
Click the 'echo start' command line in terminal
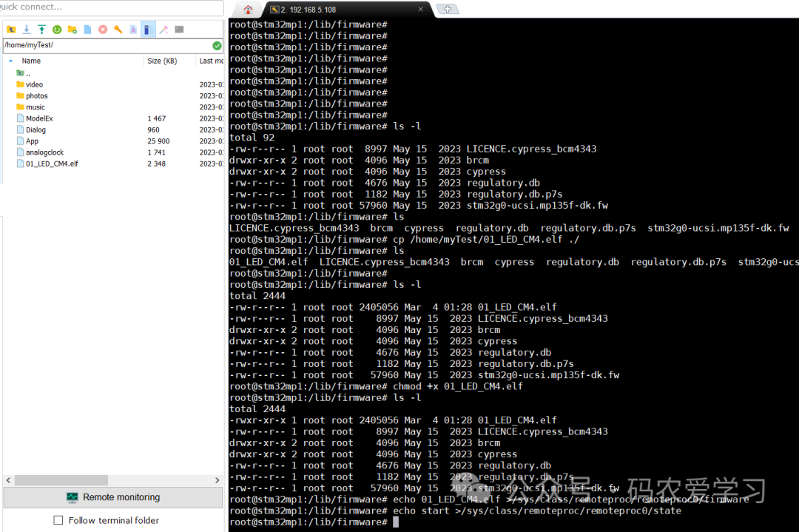pyautogui.click(x=455, y=511)
